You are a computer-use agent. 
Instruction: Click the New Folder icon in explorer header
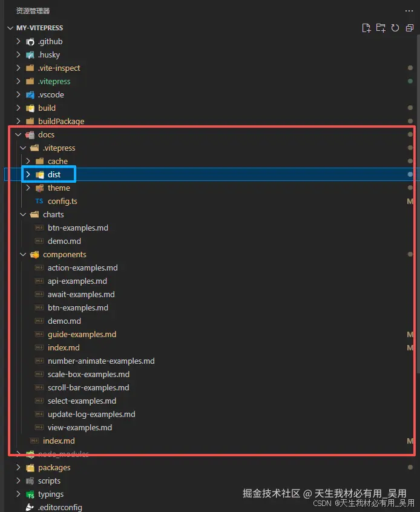[380, 28]
